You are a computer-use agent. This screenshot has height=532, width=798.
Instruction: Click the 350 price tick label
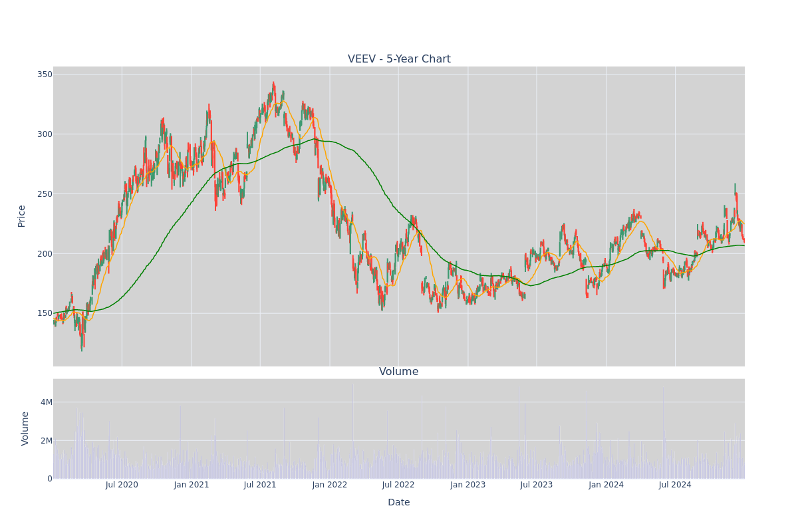(45, 74)
